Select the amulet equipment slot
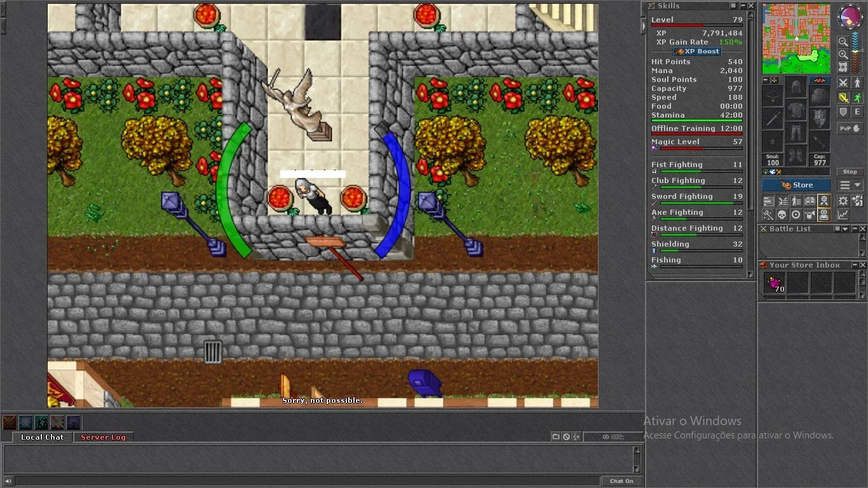 coord(773,96)
